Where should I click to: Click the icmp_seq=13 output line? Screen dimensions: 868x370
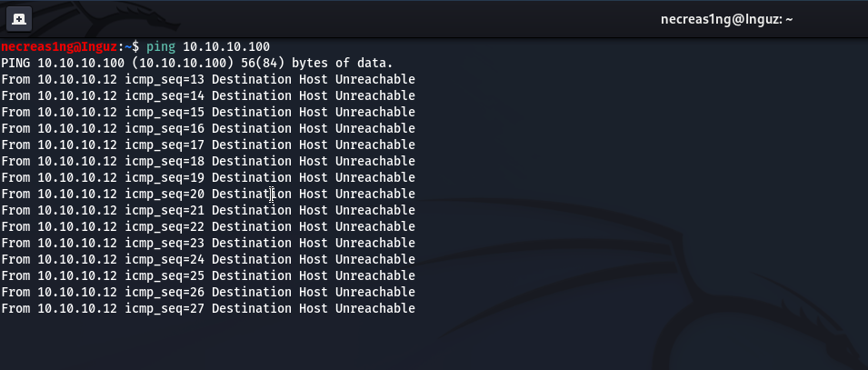207,79
